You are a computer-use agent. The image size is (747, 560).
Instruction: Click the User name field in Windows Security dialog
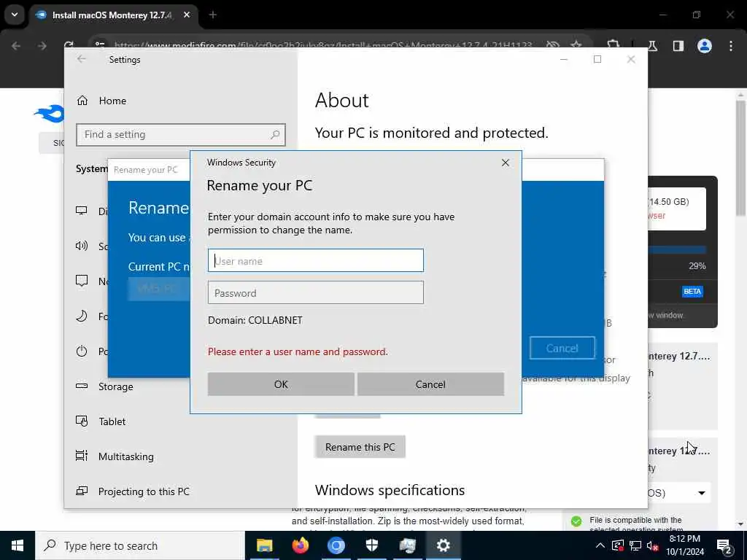click(x=315, y=260)
